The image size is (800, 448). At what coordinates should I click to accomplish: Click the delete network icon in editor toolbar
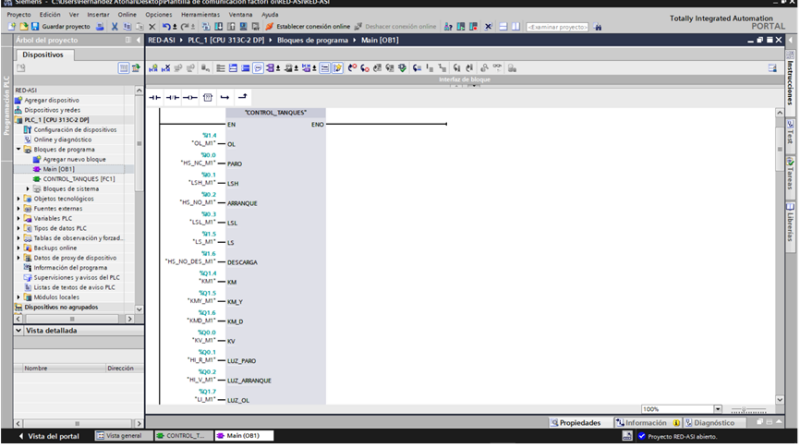click(166, 68)
